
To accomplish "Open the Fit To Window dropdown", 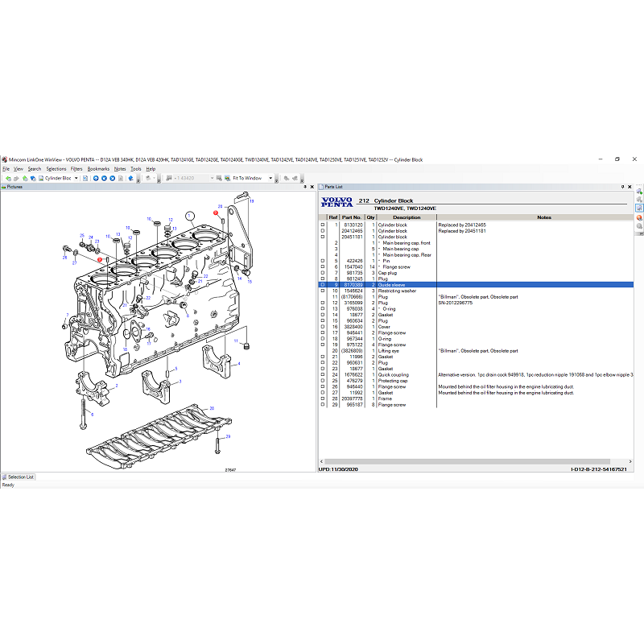I will click(270, 179).
